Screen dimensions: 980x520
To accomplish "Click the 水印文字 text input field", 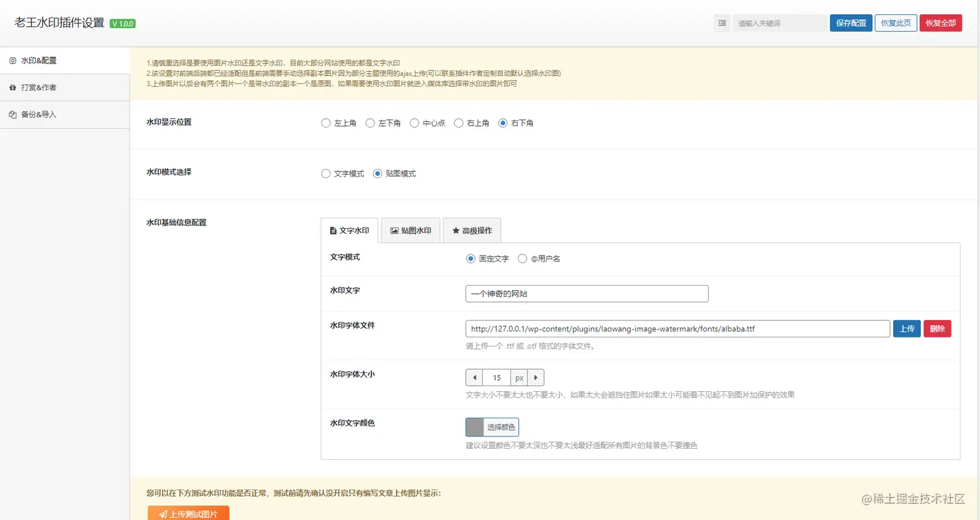I will [x=586, y=293].
